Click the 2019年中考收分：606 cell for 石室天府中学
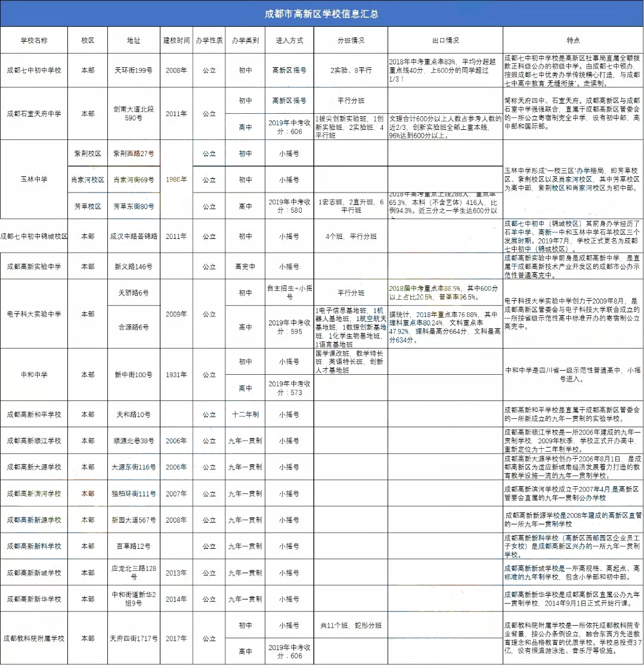This screenshot has height=665, width=644. [289, 126]
